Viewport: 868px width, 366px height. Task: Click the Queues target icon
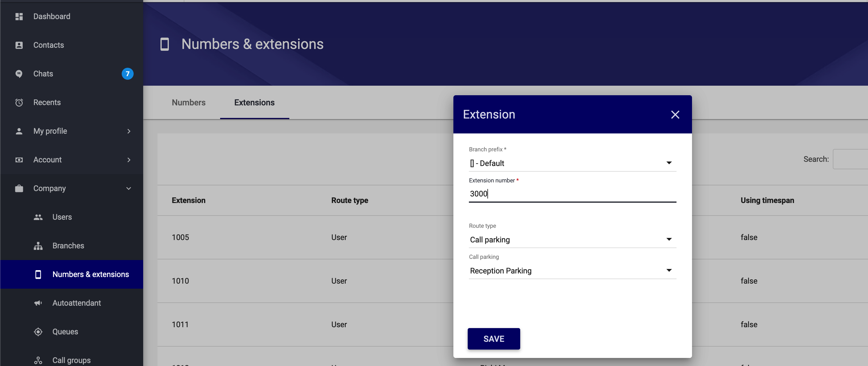pyautogui.click(x=38, y=332)
